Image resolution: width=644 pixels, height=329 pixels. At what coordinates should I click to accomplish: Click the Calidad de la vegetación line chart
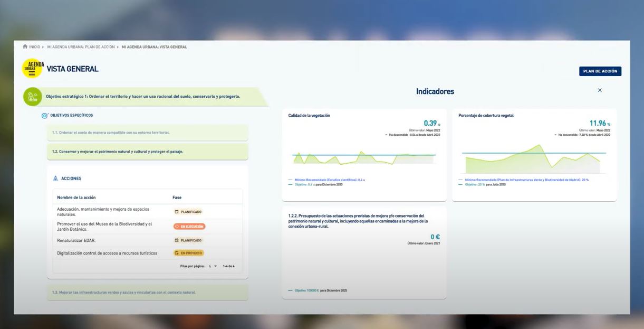point(364,157)
